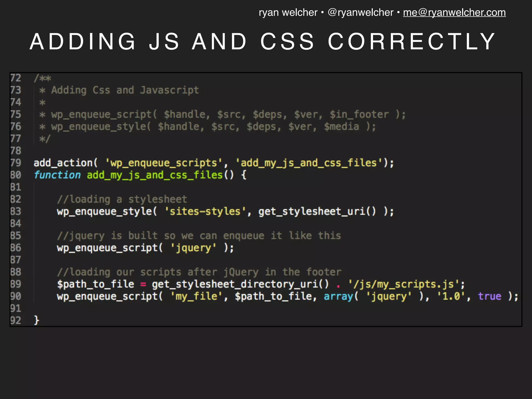
Task: Click the get_stylesheet_uri() call on line 83
Action: (x=317, y=211)
